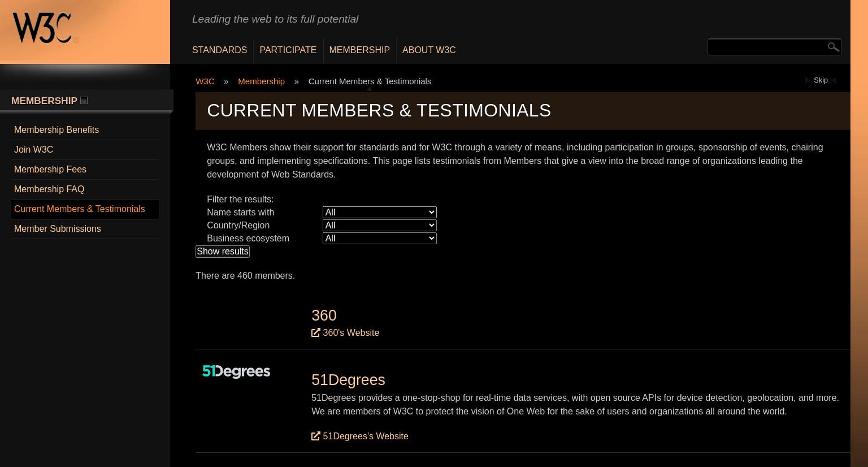Click the left arrow after Skip

point(833,80)
